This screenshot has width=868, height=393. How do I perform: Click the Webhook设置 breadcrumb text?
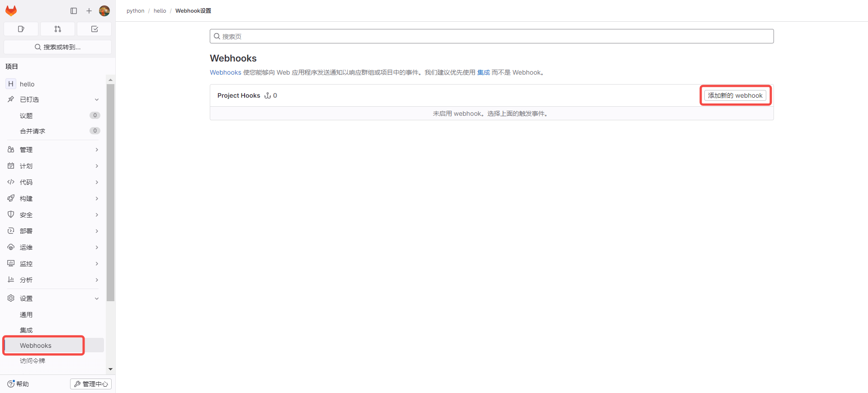pyautogui.click(x=193, y=11)
